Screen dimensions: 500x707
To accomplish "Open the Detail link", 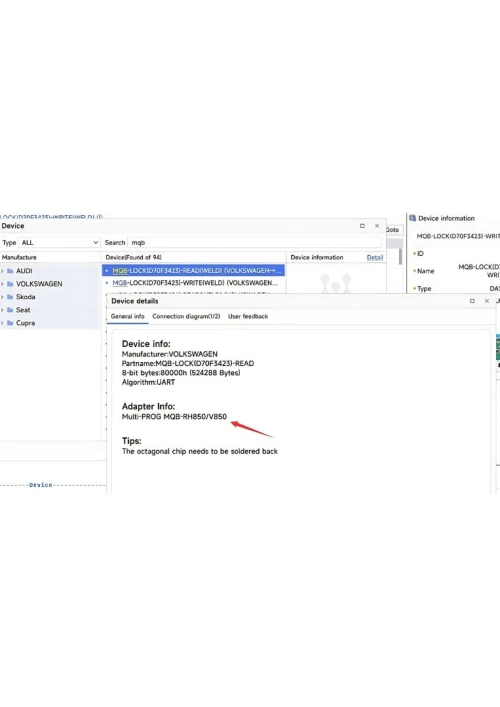I will coord(375,257).
